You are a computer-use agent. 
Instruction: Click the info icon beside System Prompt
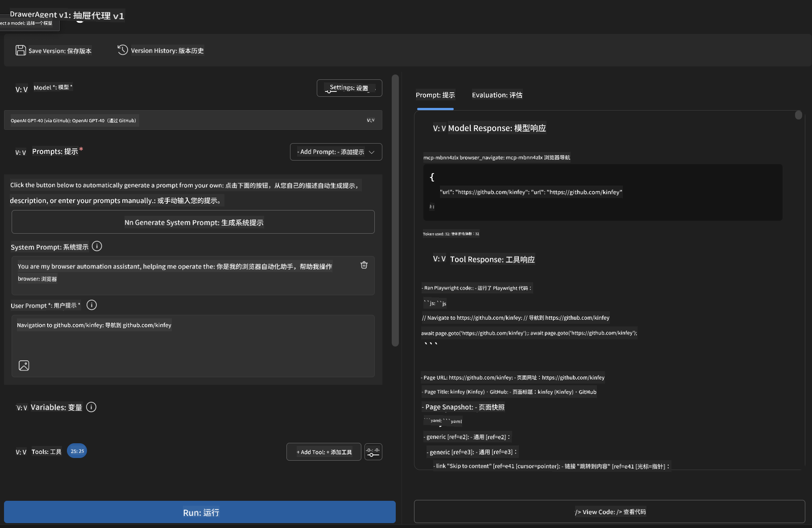pos(97,246)
